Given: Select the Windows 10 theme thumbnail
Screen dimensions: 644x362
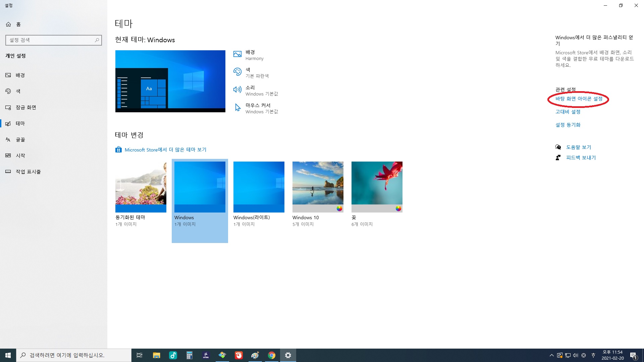Looking at the screenshot, I should tap(318, 187).
